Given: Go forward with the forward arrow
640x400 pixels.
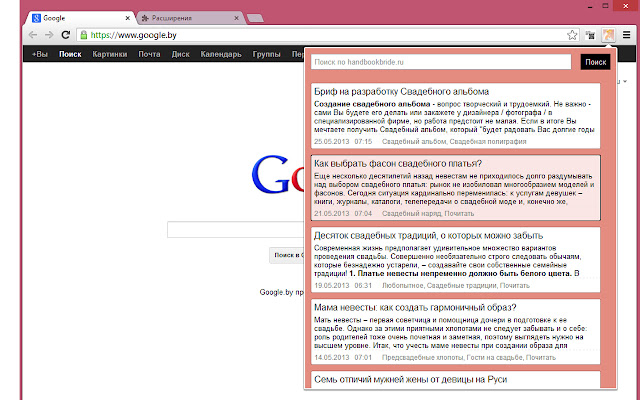Looking at the screenshot, I should click(49, 35).
